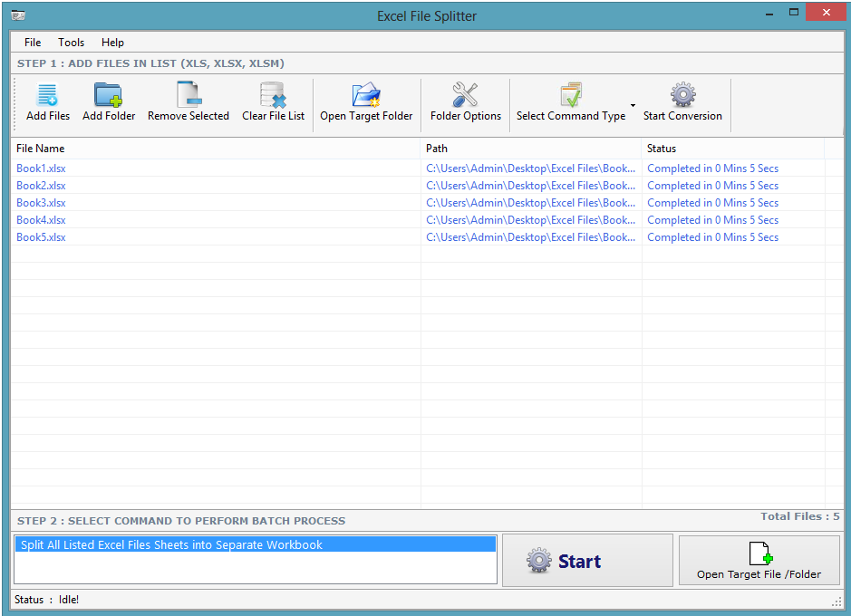The height and width of the screenshot is (616, 851).
Task: Click the Status column header
Action: click(x=732, y=148)
